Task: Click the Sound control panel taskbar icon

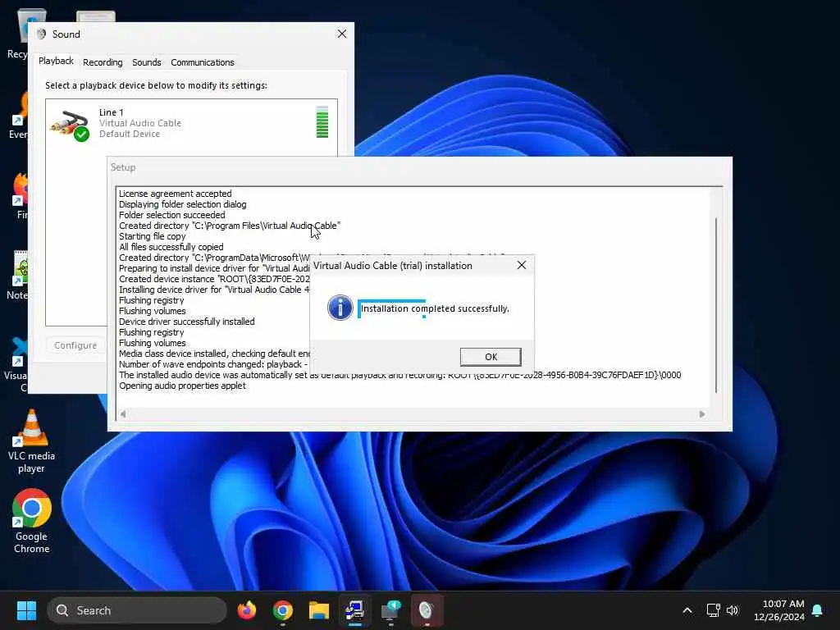Action: (x=427, y=610)
